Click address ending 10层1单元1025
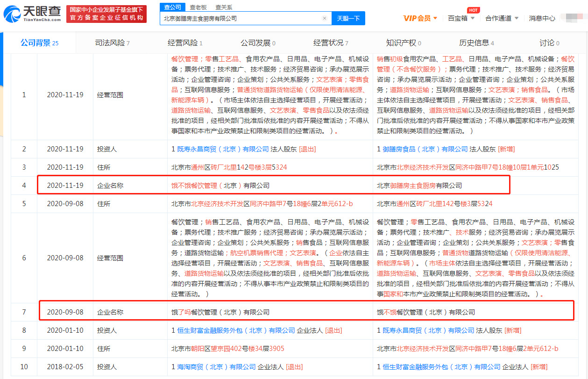Screen dimensions: 588x379 [x=468, y=167]
